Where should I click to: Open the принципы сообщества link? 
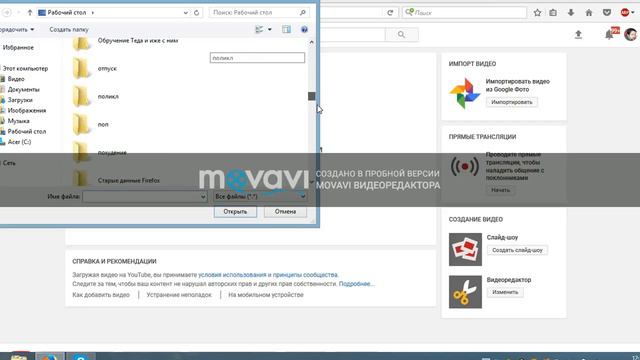click(305, 275)
